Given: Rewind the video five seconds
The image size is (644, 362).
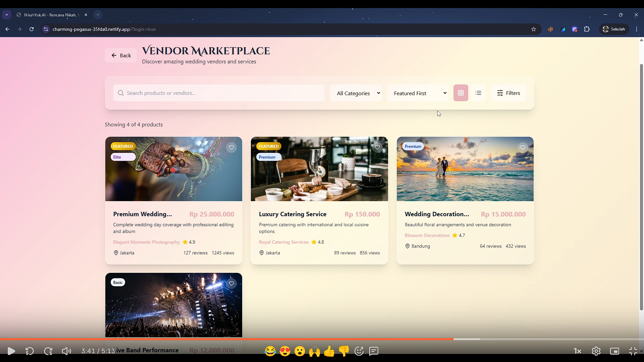Looking at the screenshot, I should click(30, 351).
